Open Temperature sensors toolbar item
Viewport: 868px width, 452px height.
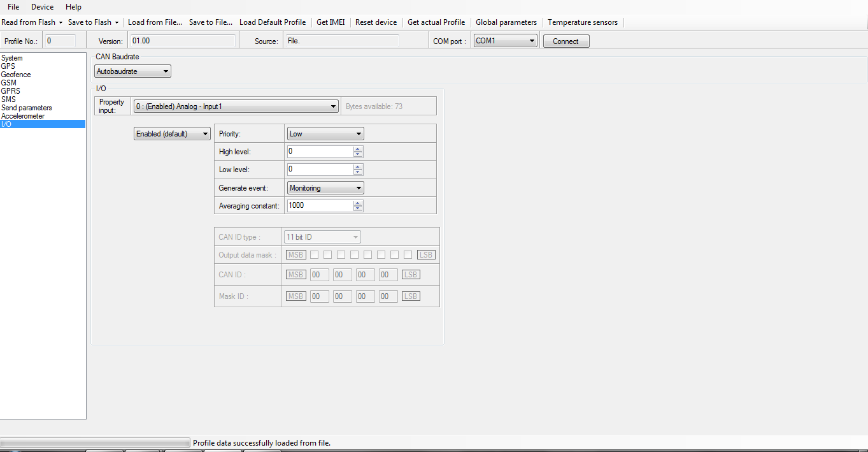582,22
